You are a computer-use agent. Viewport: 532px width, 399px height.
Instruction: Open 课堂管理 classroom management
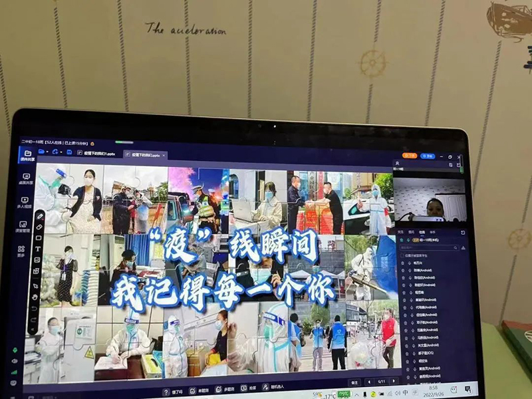pos(23,227)
